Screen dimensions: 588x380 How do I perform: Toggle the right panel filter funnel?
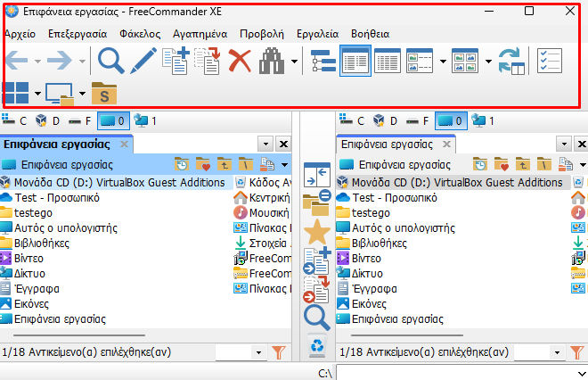pos(577,352)
